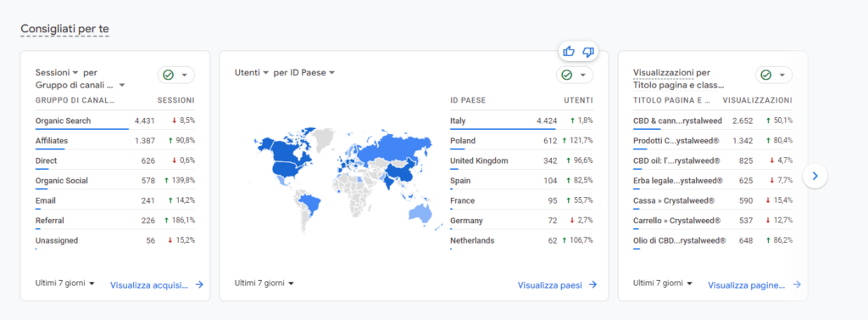The height and width of the screenshot is (320, 868).
Task: Click the thumbs up feedback icon
Action: [569, 52]
